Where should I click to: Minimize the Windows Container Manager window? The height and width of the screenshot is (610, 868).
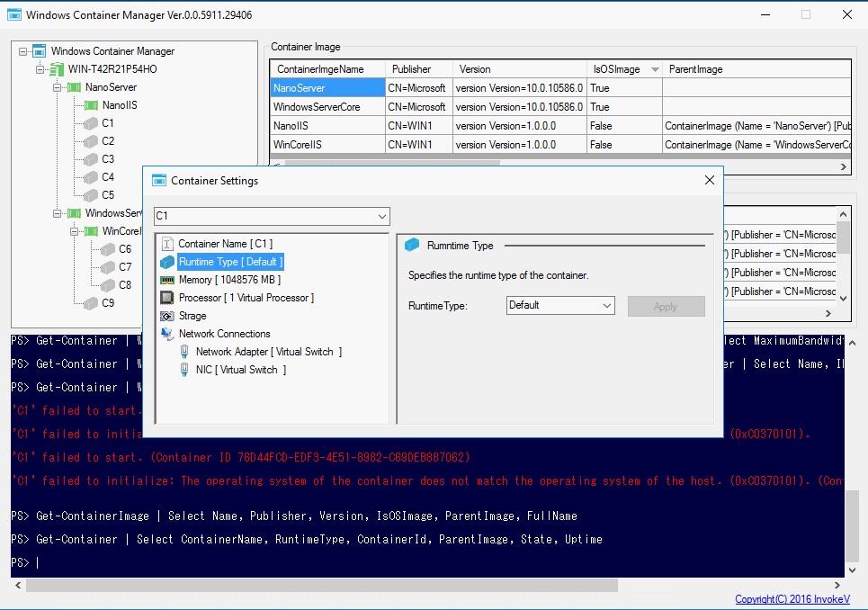(765, 15)
